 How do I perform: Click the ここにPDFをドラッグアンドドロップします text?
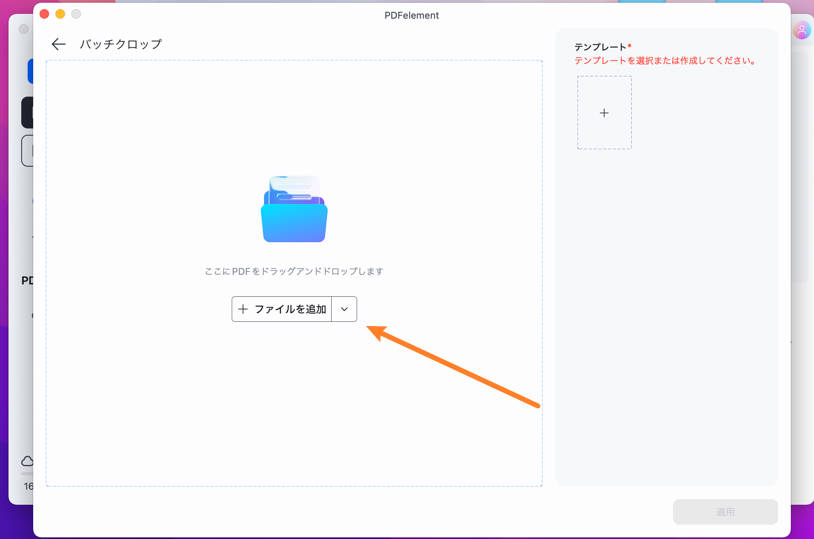click(x=294, y=271)
